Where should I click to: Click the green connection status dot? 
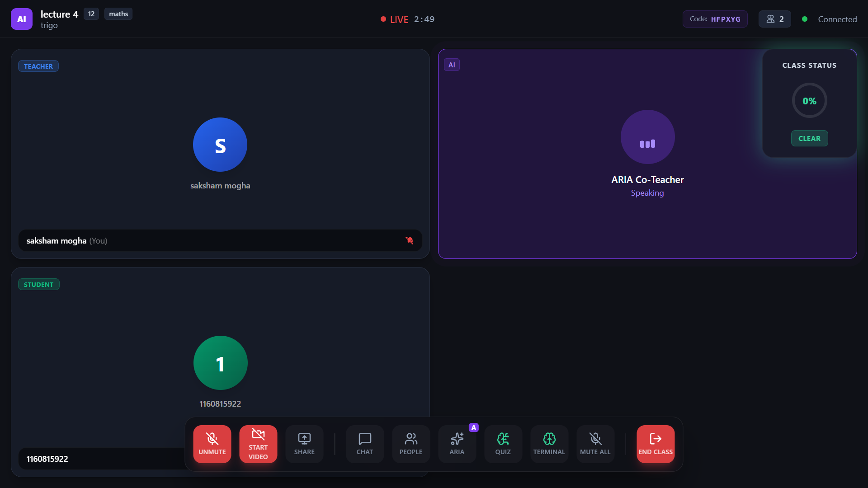pyautogui.click(x=805, y=19)
